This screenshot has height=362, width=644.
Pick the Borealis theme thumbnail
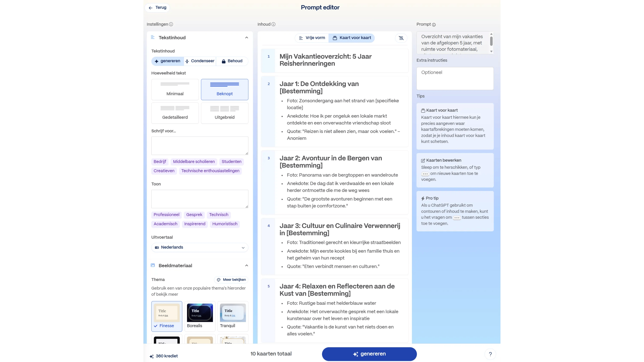tap(200, 313)
